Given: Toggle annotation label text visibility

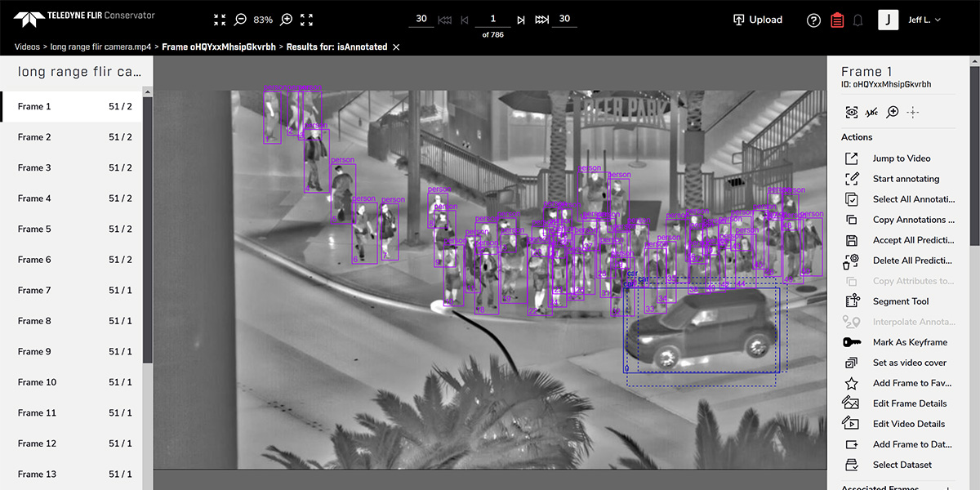Looking at the screenshot, I should [872, 112].
